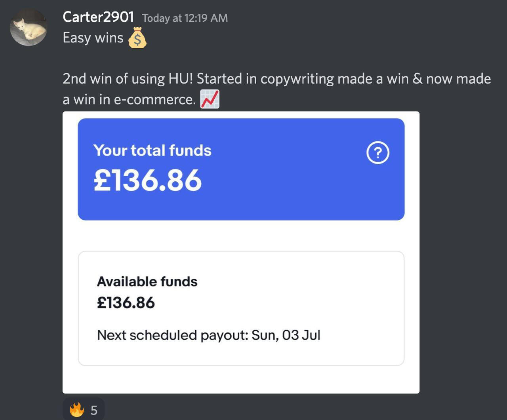Click the black £136.86 available amount
Image resolution: width=507 pixels, height=420 pixels.
(x=126, y=303)
